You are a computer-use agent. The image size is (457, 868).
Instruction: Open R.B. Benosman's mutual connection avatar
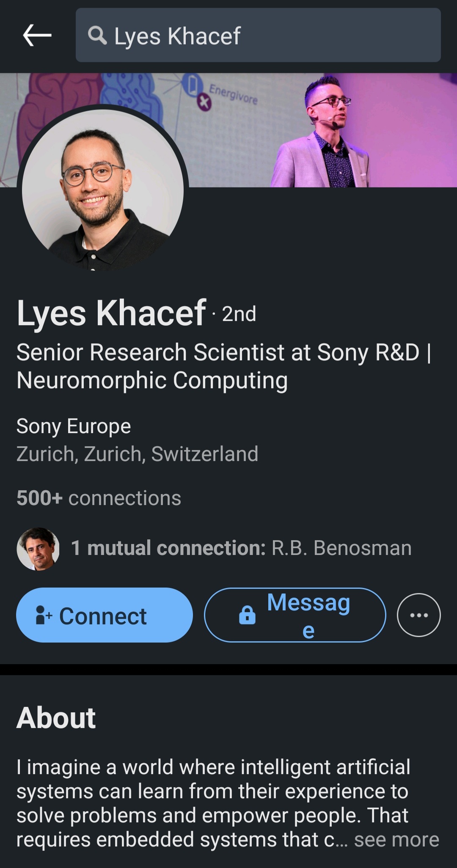pyautogui.click(x=38, y=549)
